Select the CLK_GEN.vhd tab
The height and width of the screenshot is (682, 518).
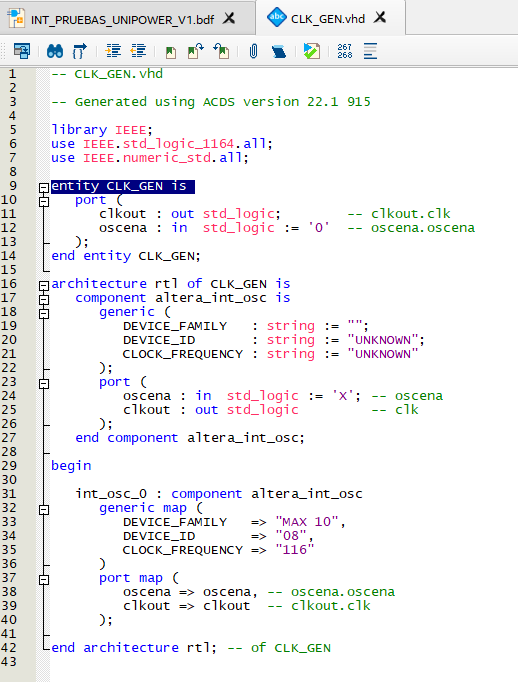328,19
